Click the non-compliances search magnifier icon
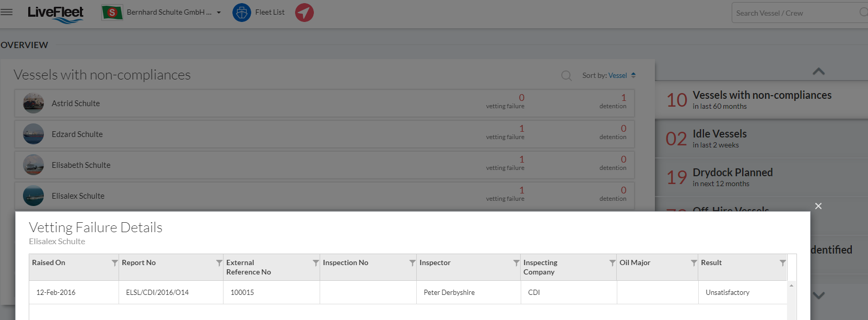Screen dimensions: 868x320 (x=566, y=76)
